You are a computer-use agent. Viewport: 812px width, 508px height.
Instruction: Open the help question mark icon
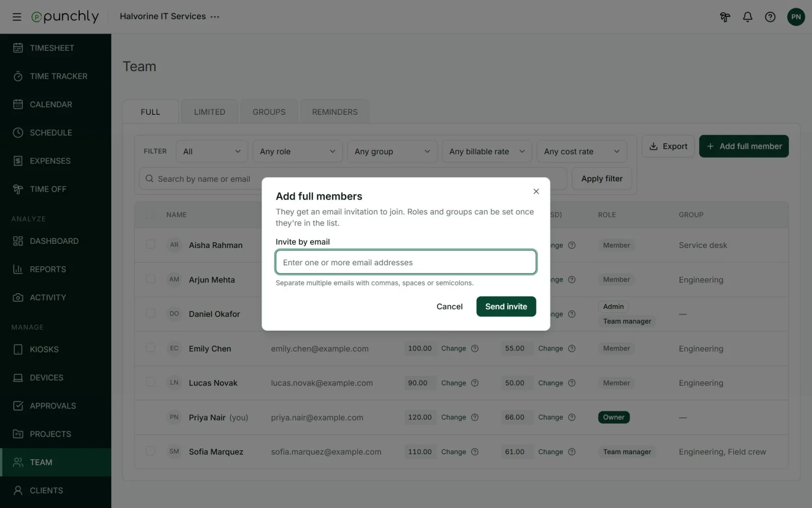770,17
